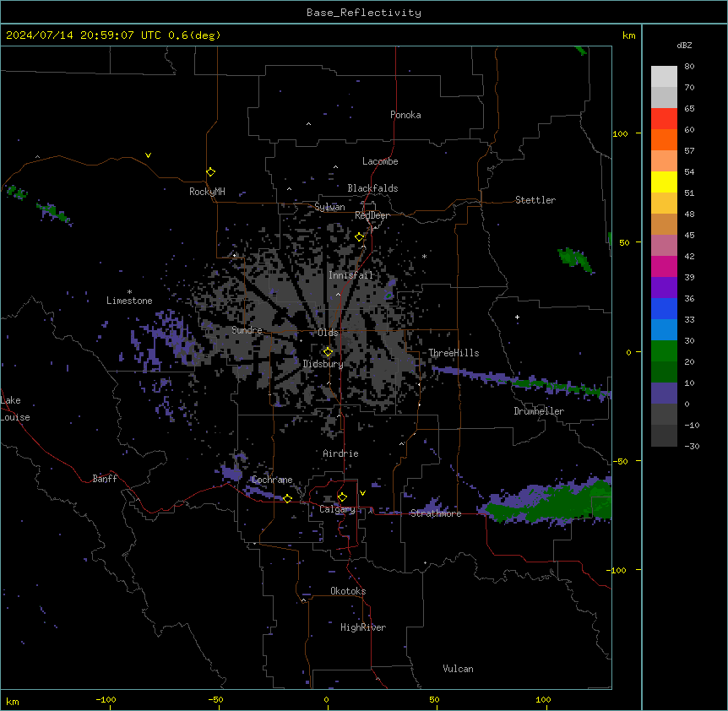Click the yellow diamond marker south of RedDeer

pos(359,237)
